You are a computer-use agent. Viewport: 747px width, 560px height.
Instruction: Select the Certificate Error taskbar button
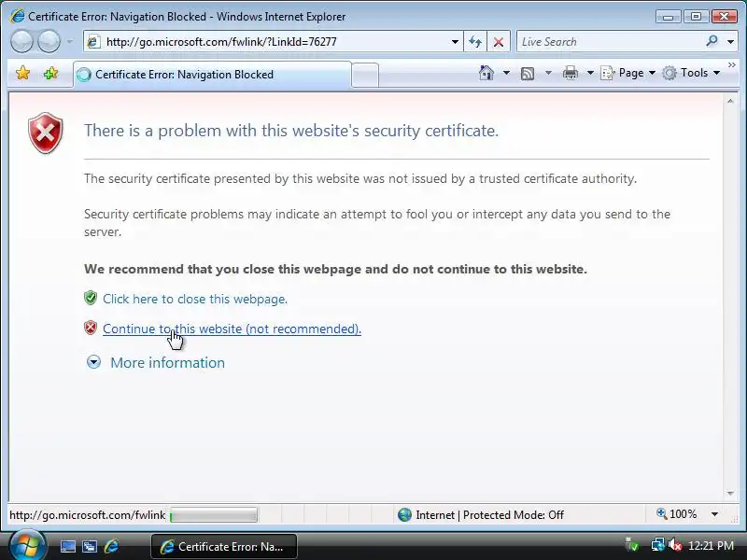click(x=224, y=547)
